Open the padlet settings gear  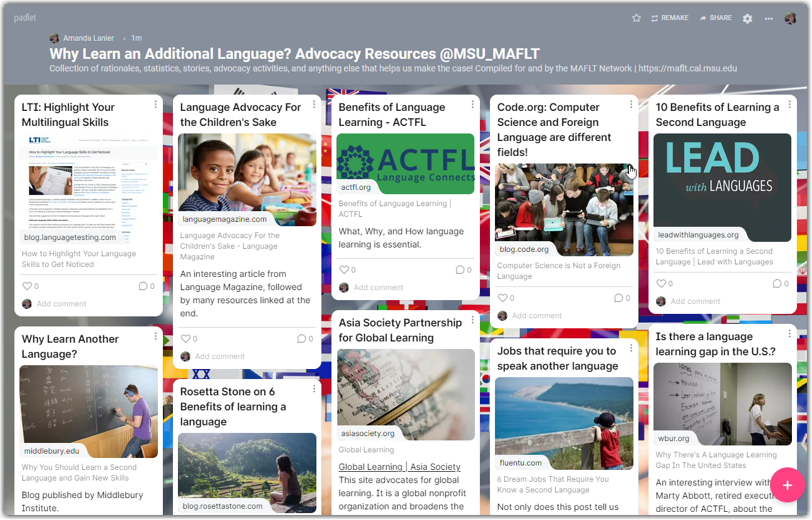tap(747, 18)
